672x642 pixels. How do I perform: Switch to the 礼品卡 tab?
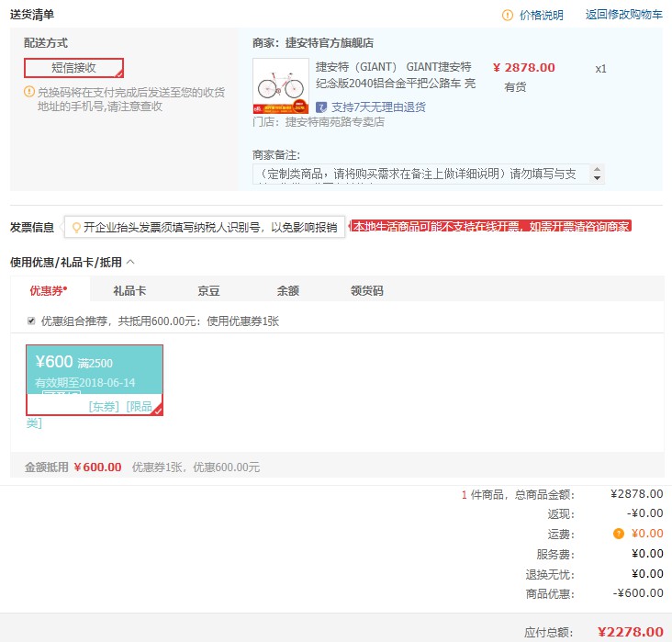coord(129,291)
